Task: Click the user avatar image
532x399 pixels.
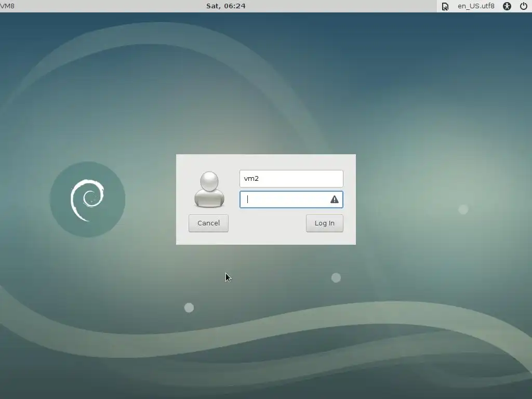Action: (x=209, y=189)
